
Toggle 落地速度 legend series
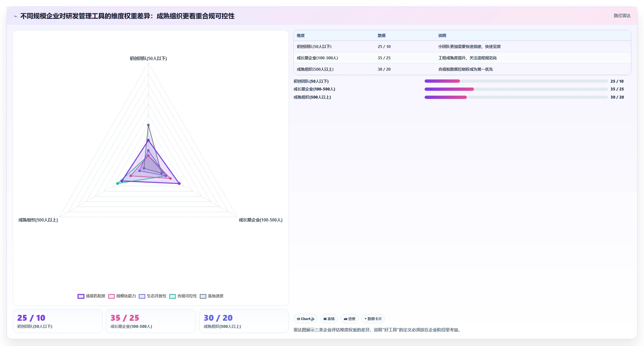212,296
